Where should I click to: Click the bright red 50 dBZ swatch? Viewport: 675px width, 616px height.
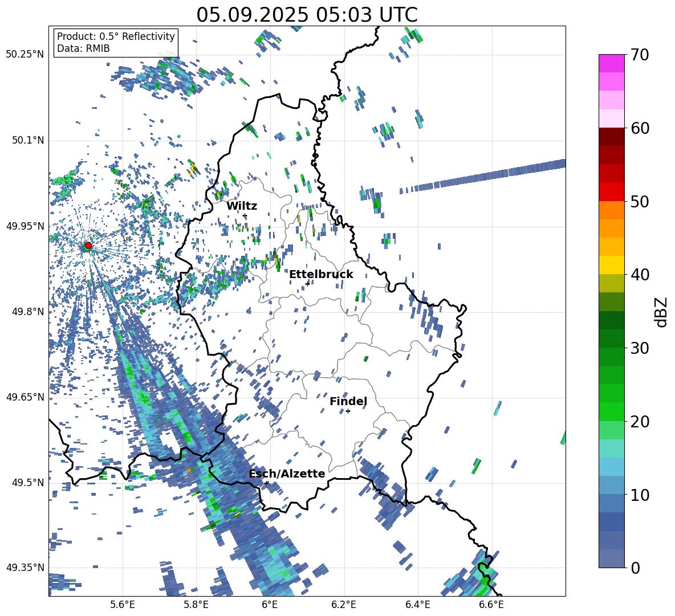pos(611,192)
